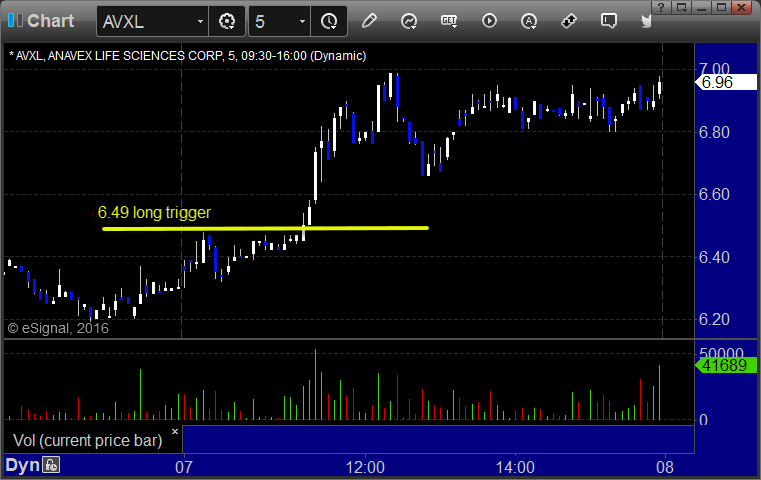Select the yellow long trigger line
761x480 pixels.
coord(265,228)
